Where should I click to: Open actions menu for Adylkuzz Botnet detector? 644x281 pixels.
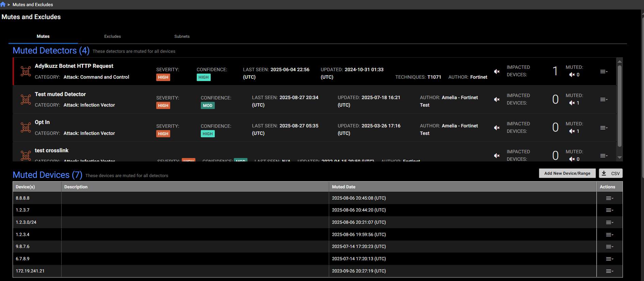[x=603, y=72]
